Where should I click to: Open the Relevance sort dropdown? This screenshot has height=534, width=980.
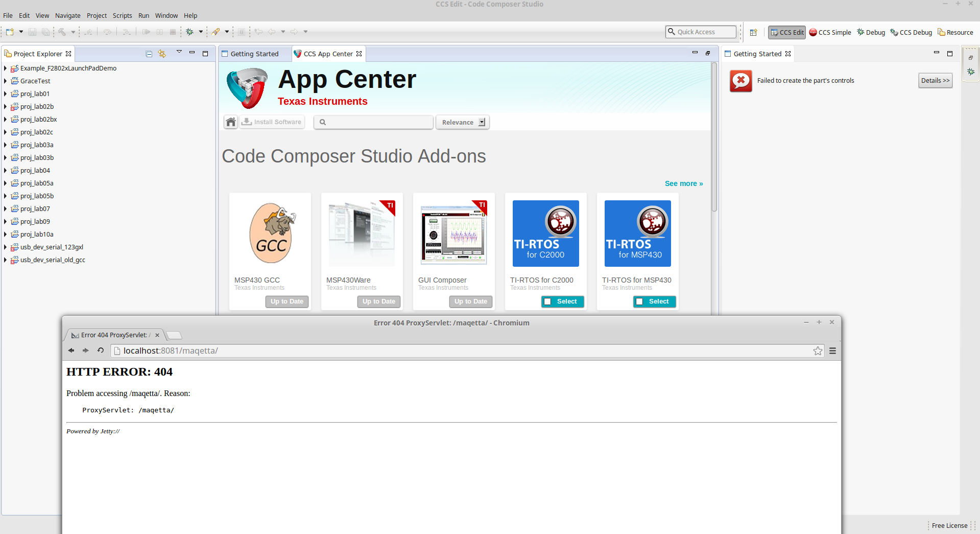(463, 122)
